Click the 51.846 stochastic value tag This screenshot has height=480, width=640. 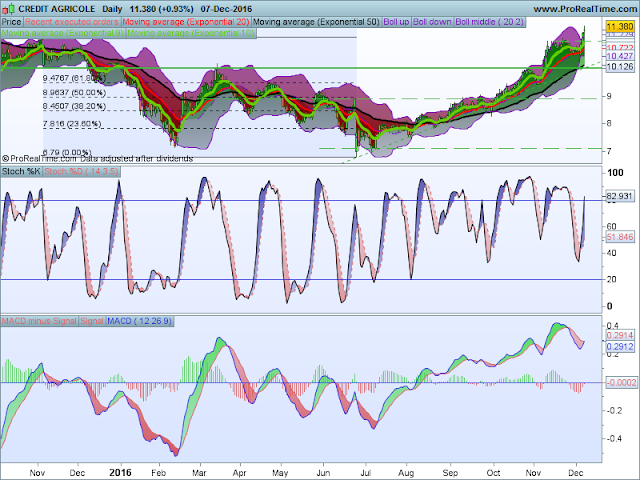click(x=619, y=237)
